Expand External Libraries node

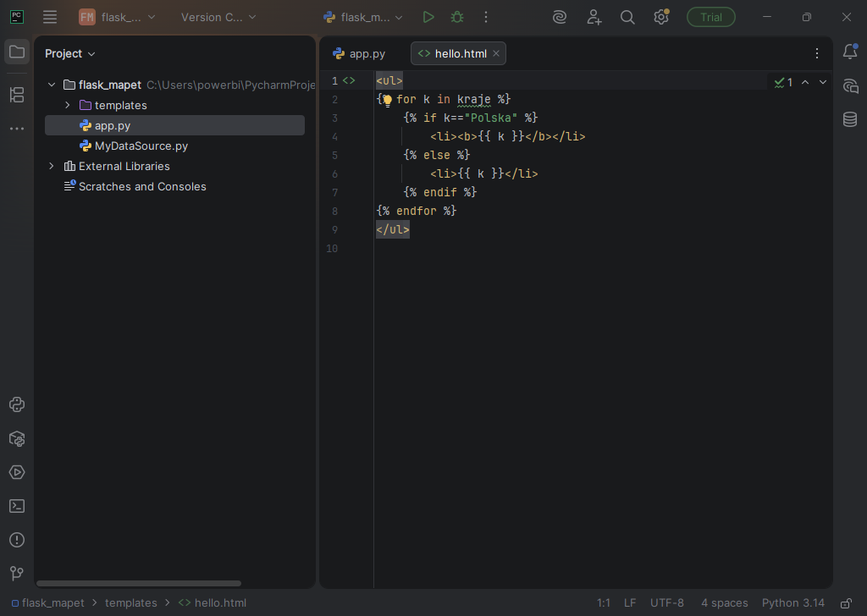(52, 166)
